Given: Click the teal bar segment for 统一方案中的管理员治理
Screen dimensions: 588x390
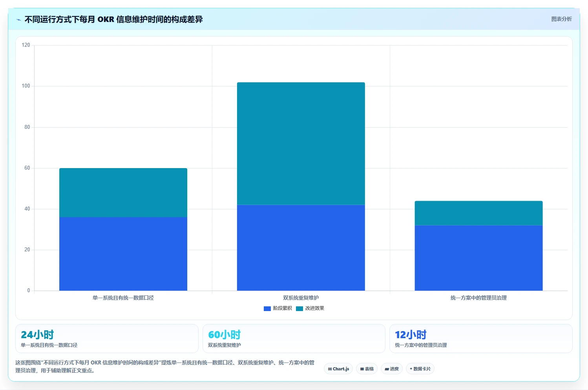Looking at the screenshot, I should coord(479,213).
